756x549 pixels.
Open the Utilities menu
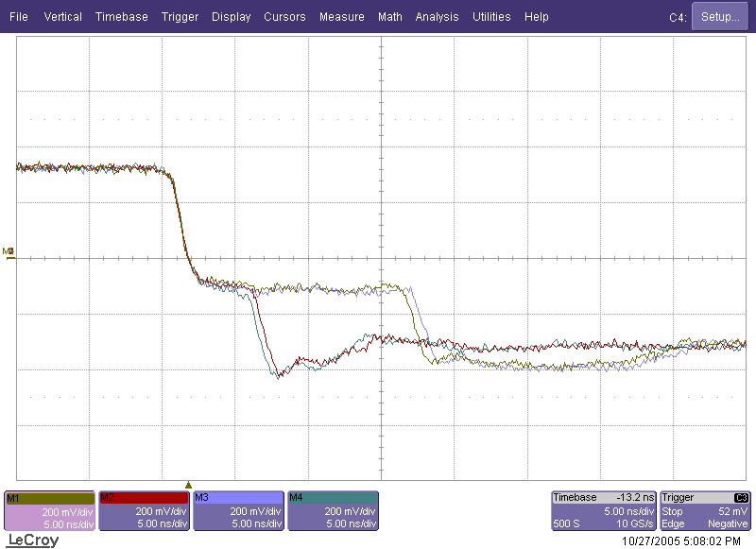(491, 17)
